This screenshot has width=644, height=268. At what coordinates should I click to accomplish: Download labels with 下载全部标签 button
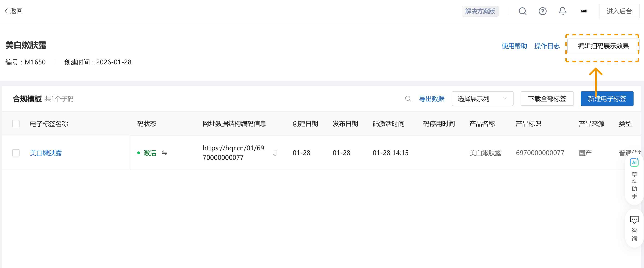(x=547, y=99)
